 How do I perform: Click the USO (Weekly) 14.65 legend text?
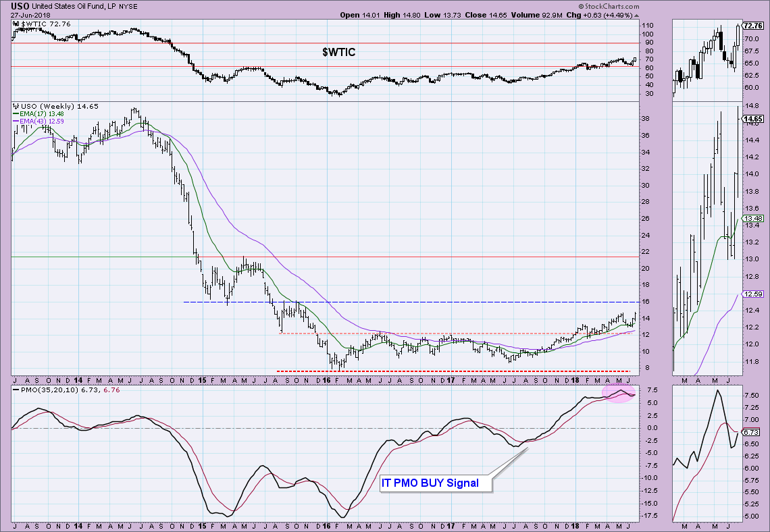59,106
